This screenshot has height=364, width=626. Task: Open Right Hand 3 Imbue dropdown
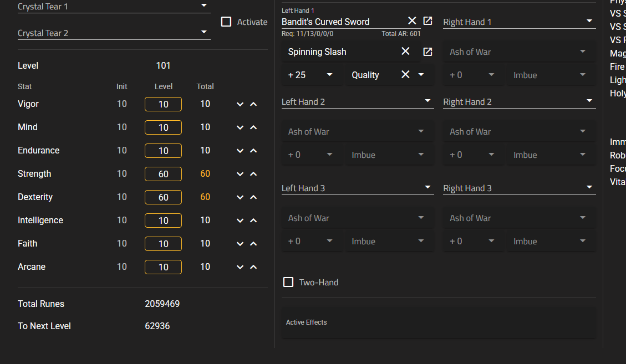[x=551, y=241]
